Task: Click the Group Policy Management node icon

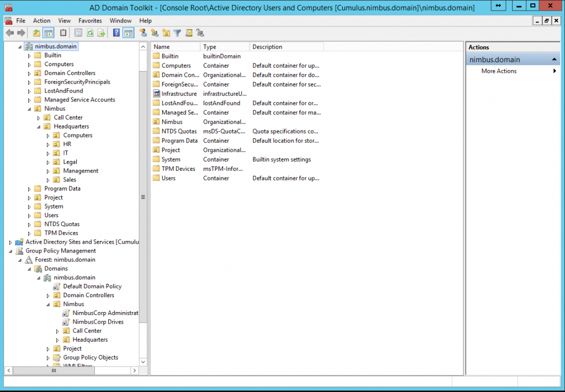Action: 19,251
